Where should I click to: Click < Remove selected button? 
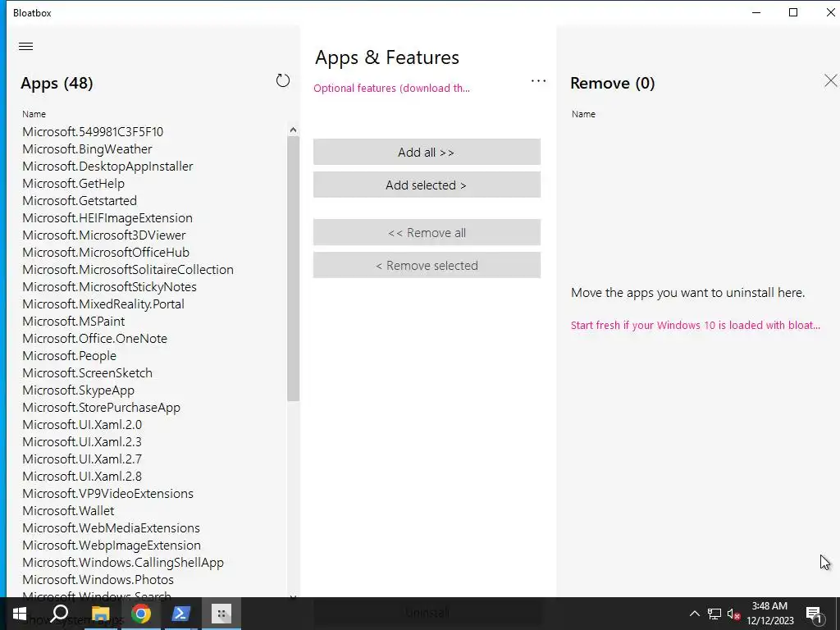[427, 265]
